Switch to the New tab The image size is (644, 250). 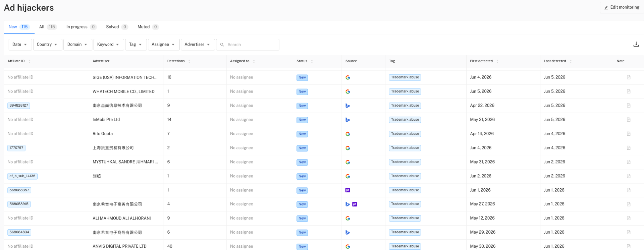pyautogui.click(x=19, y=27)
